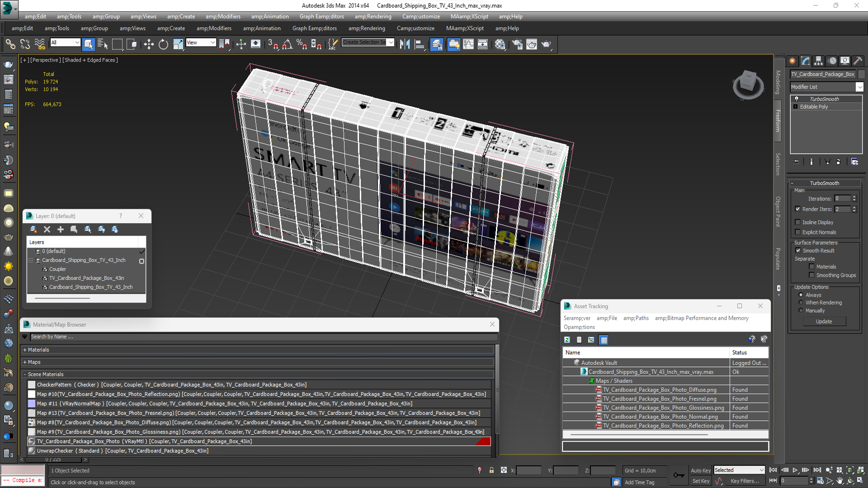The width and height of the screenshot is (868, 488).
Task: Toggle Smooth Result checkbox
Action: (798, 250)
